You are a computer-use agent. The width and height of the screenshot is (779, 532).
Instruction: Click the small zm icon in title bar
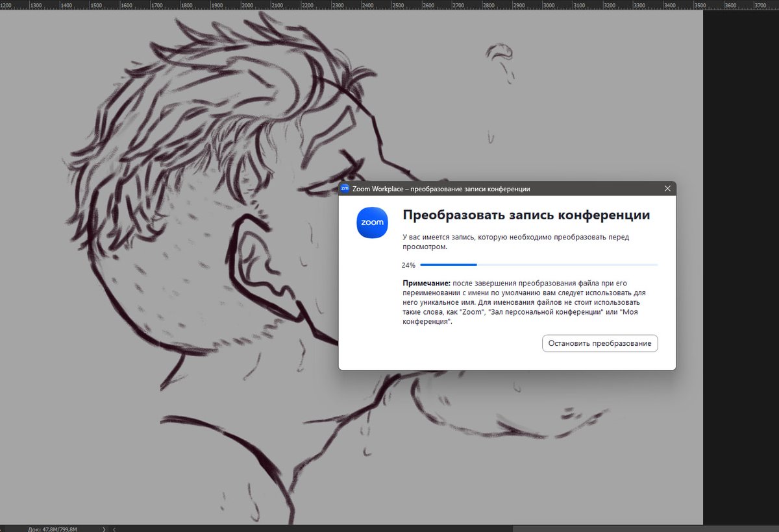click(345, 188)
